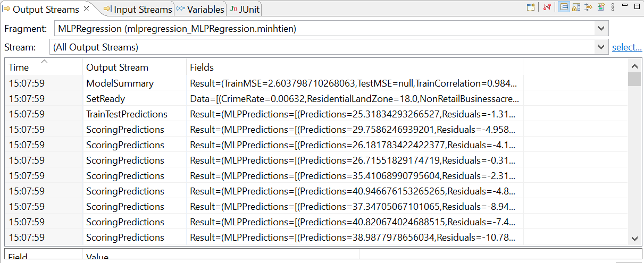Toggle the highlighted show details pane icon
Screen dimensions: 644x263
565,7
